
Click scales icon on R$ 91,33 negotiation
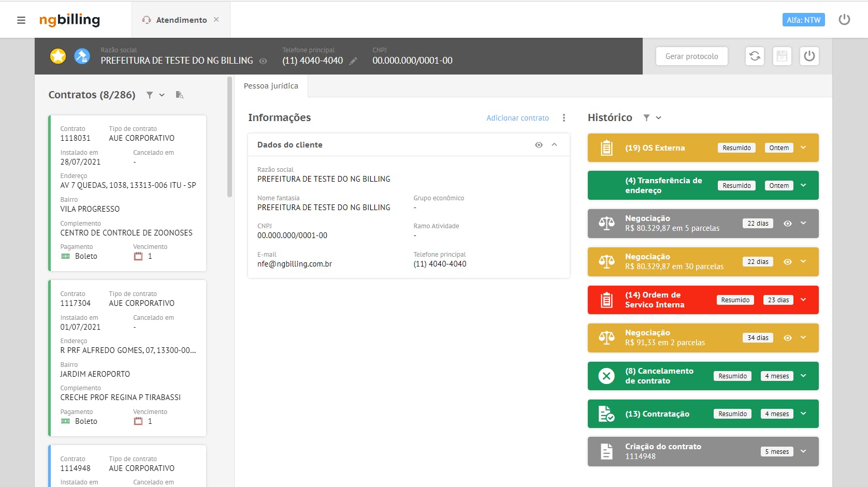[606, 338]
